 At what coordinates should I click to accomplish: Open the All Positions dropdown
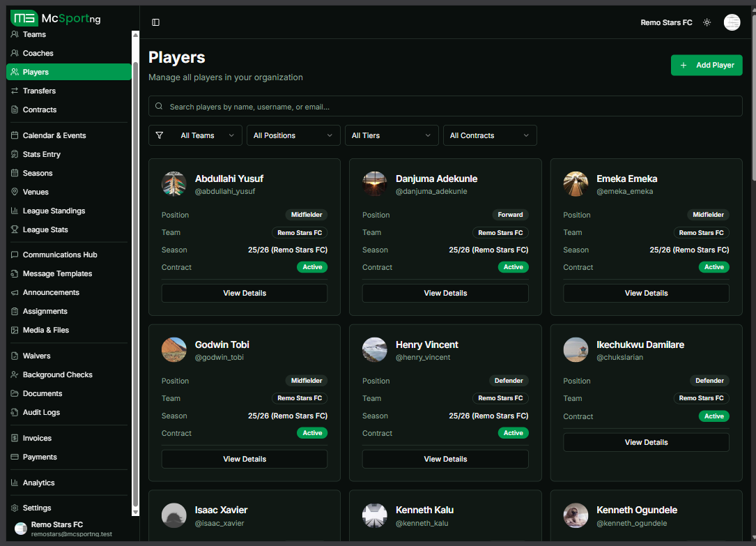[293, 135]
